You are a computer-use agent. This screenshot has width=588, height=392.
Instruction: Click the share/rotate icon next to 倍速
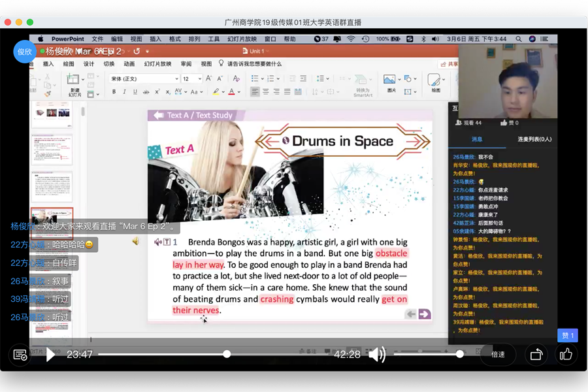pos(536,354)
